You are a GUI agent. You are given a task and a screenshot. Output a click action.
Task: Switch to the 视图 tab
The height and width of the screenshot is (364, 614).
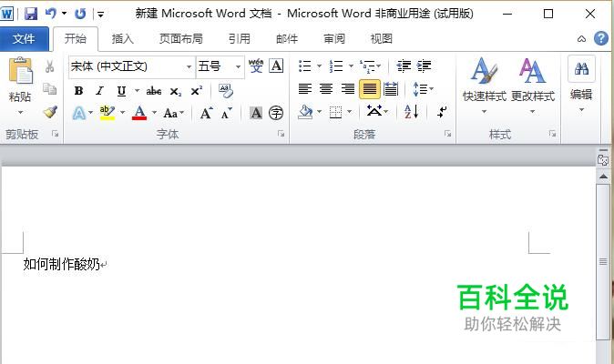point(381,39)
